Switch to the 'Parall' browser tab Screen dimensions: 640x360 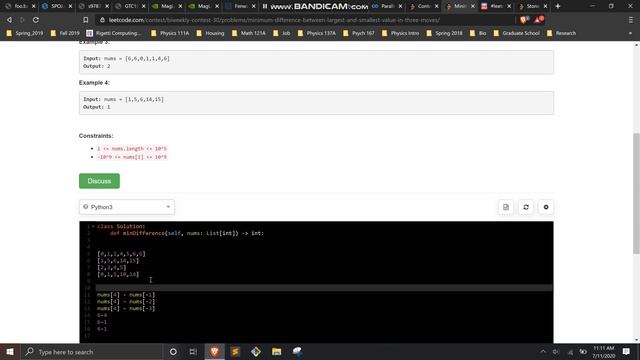[387, 6]
